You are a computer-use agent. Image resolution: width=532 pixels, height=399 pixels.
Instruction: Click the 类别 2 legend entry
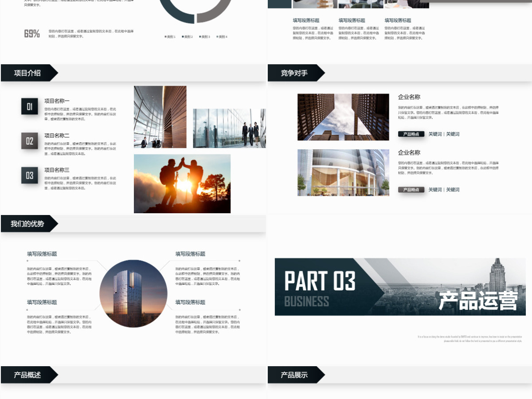(188, 37)
